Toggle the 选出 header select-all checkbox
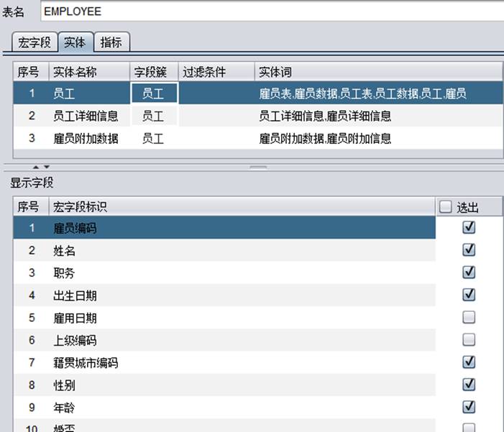 (x=446, y=208)
